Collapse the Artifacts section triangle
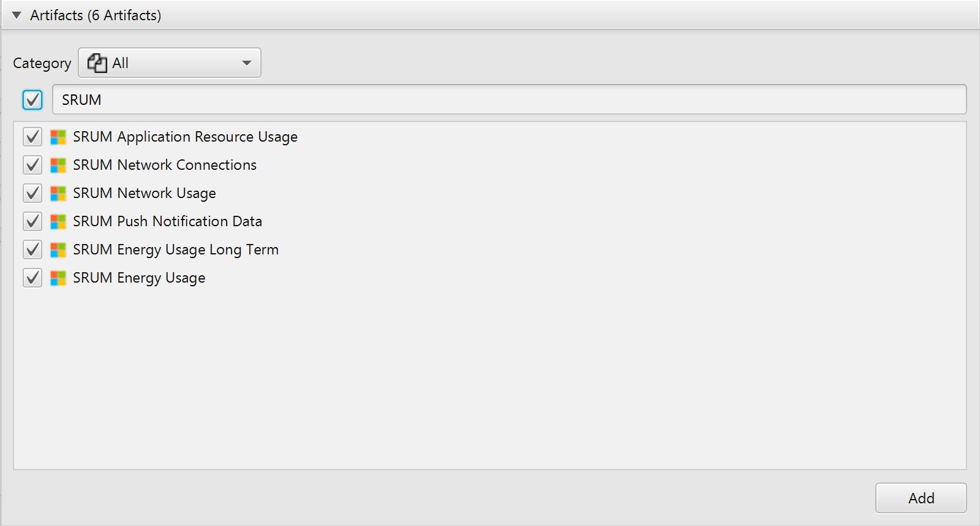980x526 pixels. pyautogui.click(x=17, y=15)
